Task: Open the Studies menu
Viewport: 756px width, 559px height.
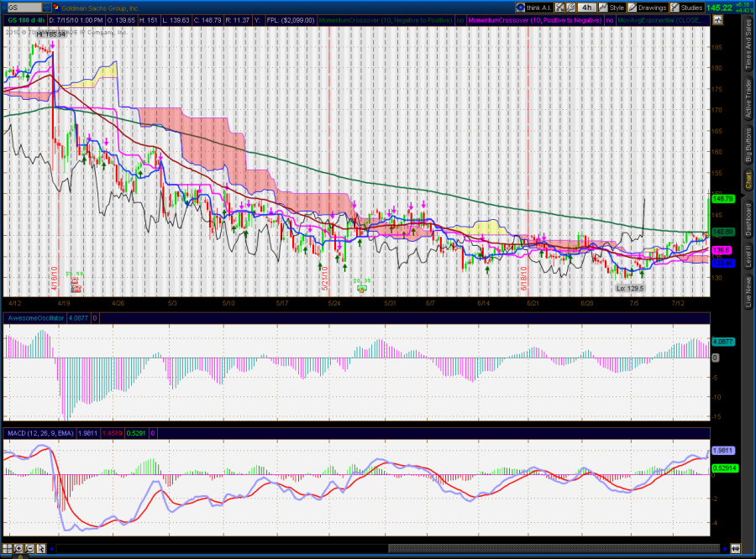Action: coord(686,8)
